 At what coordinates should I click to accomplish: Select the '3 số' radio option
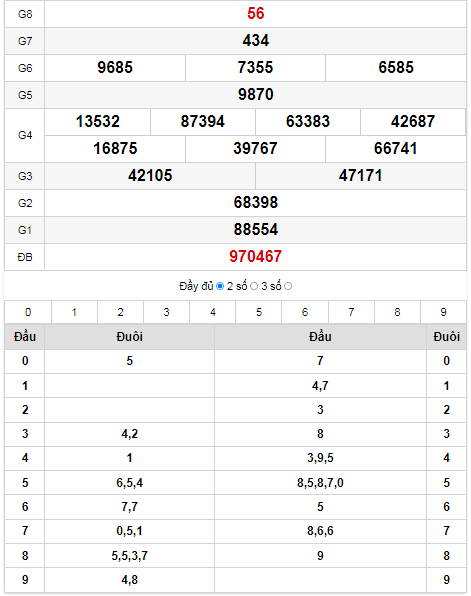[288, 286]
